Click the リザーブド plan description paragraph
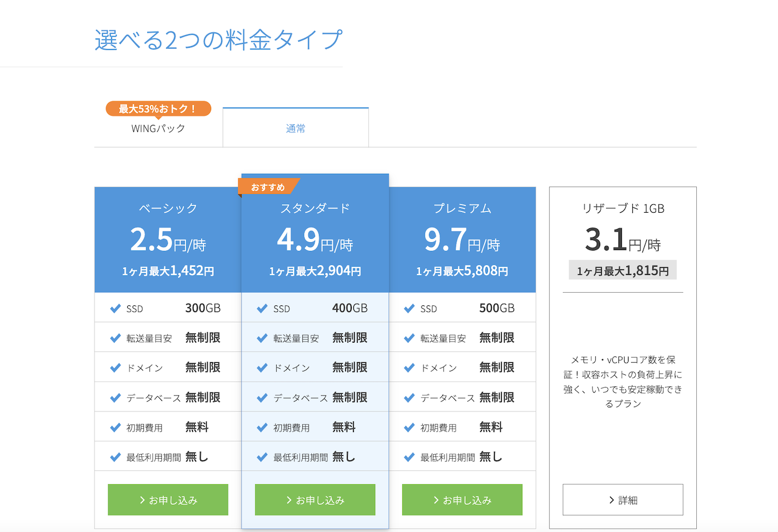This screenshot has height=532, width=778. tap(623, 382)
